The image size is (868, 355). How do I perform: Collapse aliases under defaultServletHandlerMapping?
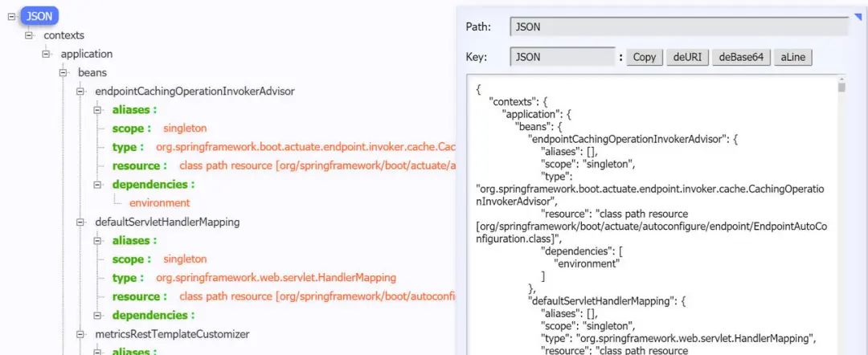[98, 241]
